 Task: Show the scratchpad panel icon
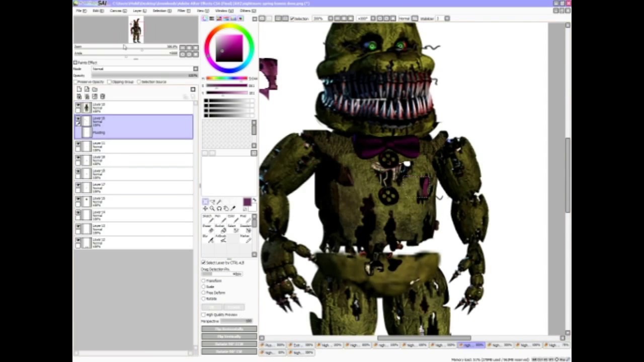coord(240,19)
